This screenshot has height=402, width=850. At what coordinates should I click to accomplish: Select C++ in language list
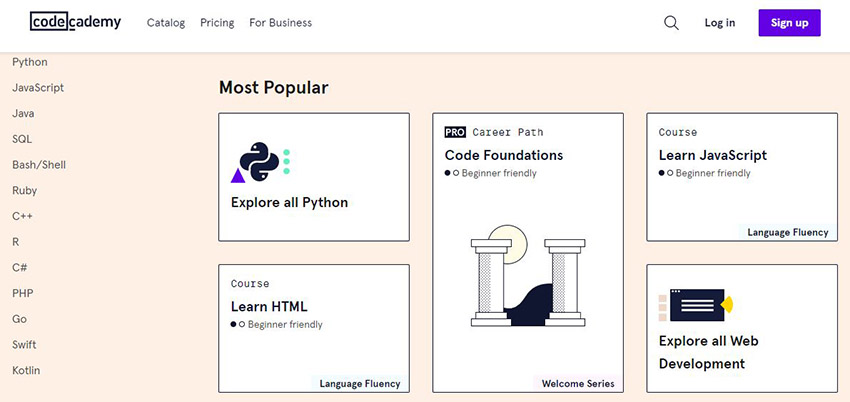[22, 216]
